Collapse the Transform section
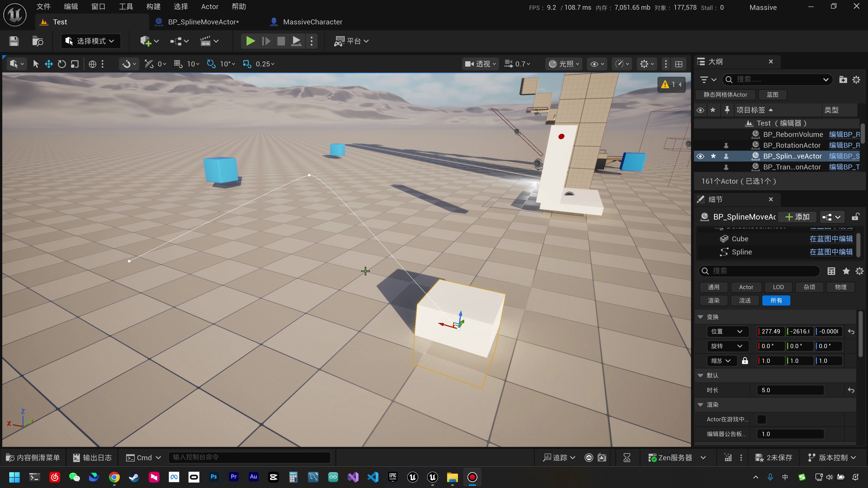The width and height of the screenshot is (868, 488). pyautogui.click(x=700, y=317)
